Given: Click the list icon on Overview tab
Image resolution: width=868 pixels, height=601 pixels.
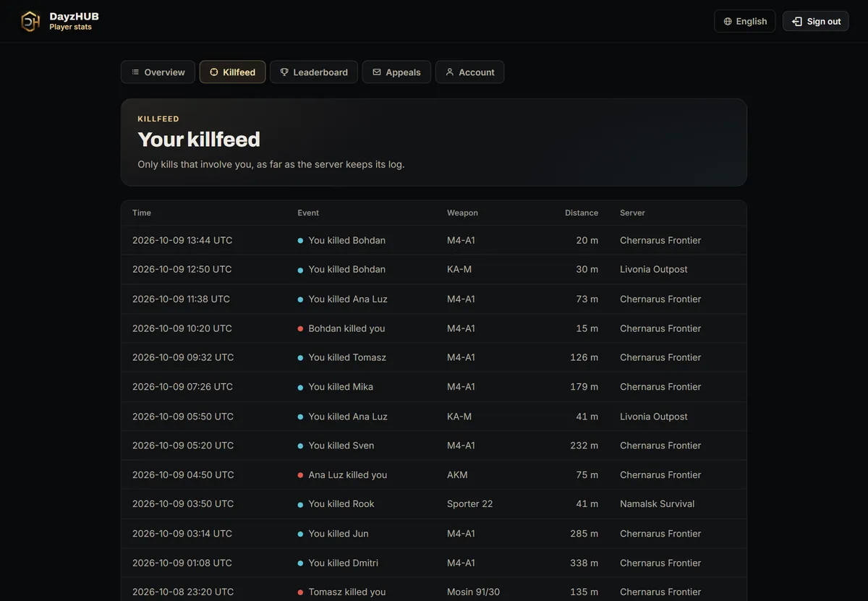Looking at the screenshot, I should pyautogui.click(x=135, y=72).
